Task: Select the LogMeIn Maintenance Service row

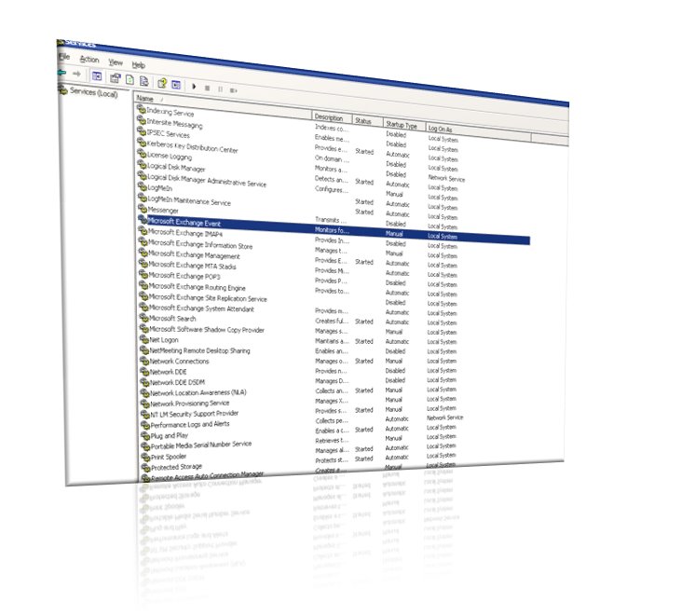Action: tap(189, 200)
